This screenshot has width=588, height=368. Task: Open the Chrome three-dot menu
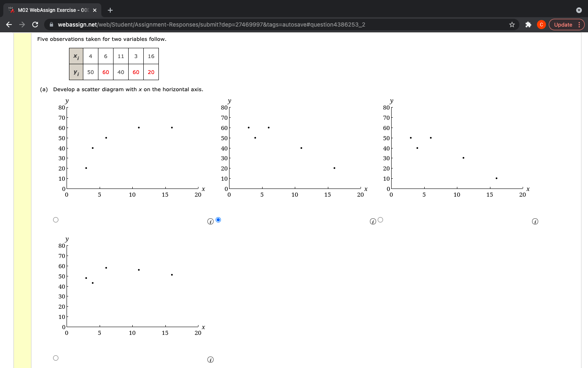pos(579,25)
